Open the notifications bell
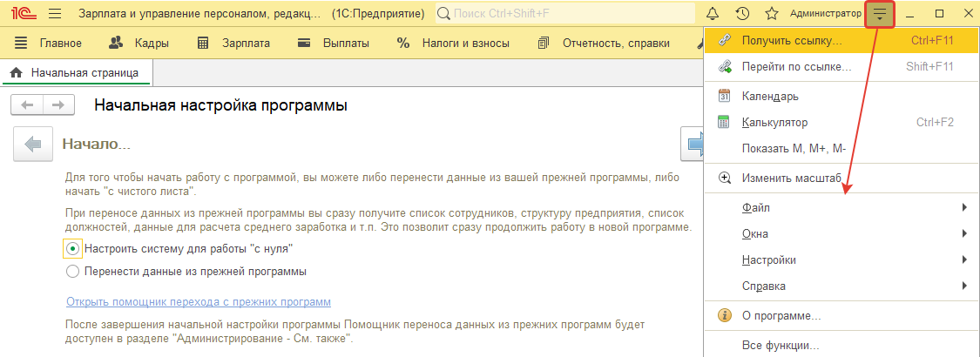This screenshot has width=980, height=357. pyautogui.click(x=712, y=13)
